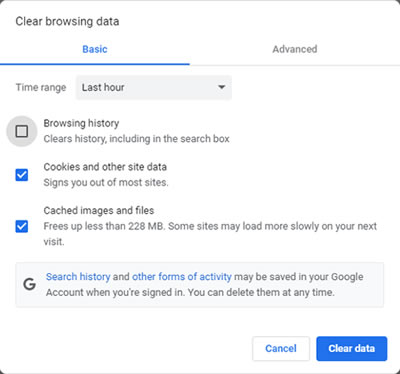
Task: Uncheck Cached images and files
Action: pos(22,226)
